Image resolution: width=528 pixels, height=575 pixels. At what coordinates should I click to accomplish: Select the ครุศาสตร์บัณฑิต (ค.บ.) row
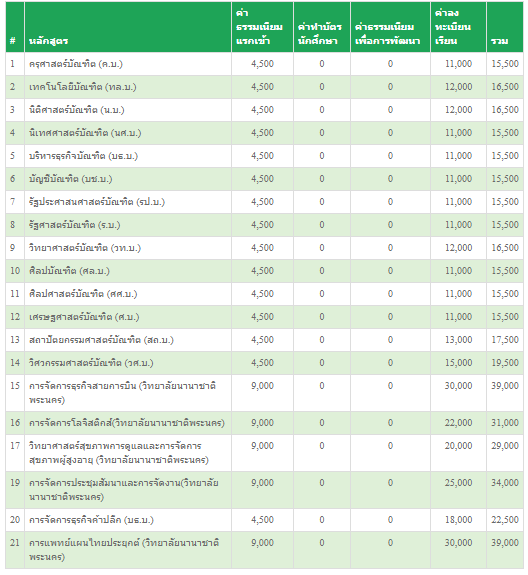tap(264, 64)
